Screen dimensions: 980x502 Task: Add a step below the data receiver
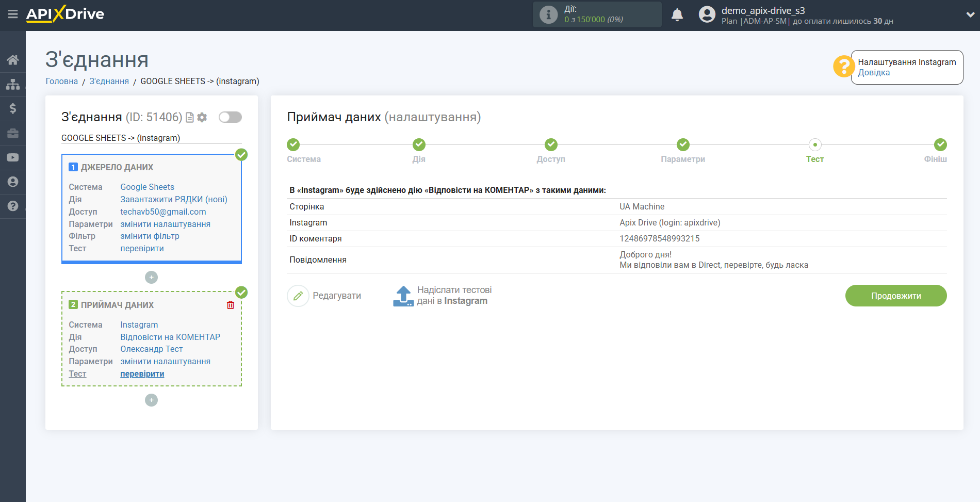point(151,400)
